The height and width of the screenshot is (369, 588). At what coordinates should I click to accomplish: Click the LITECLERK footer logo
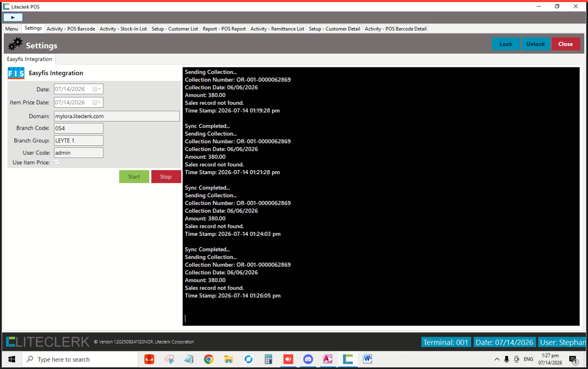(48, 342)
